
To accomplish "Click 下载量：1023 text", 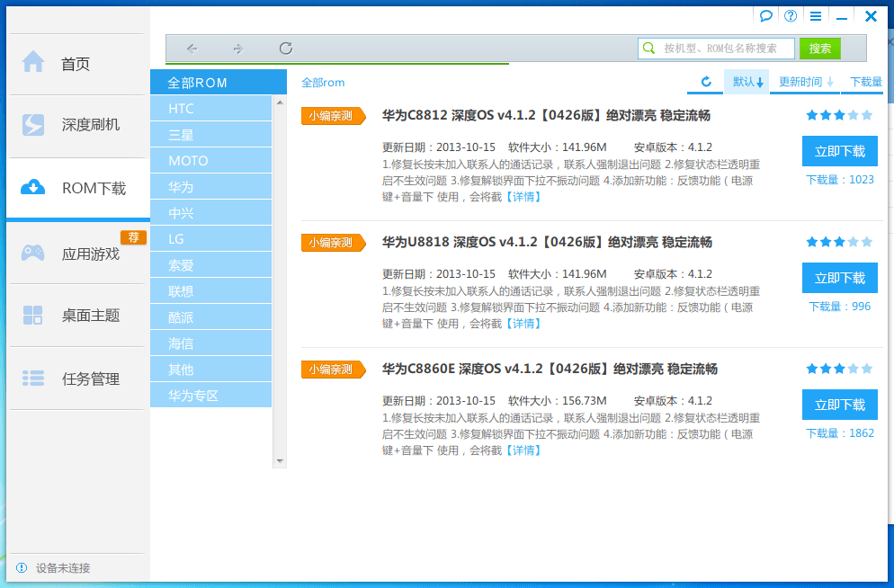I will tap(839, 180).
